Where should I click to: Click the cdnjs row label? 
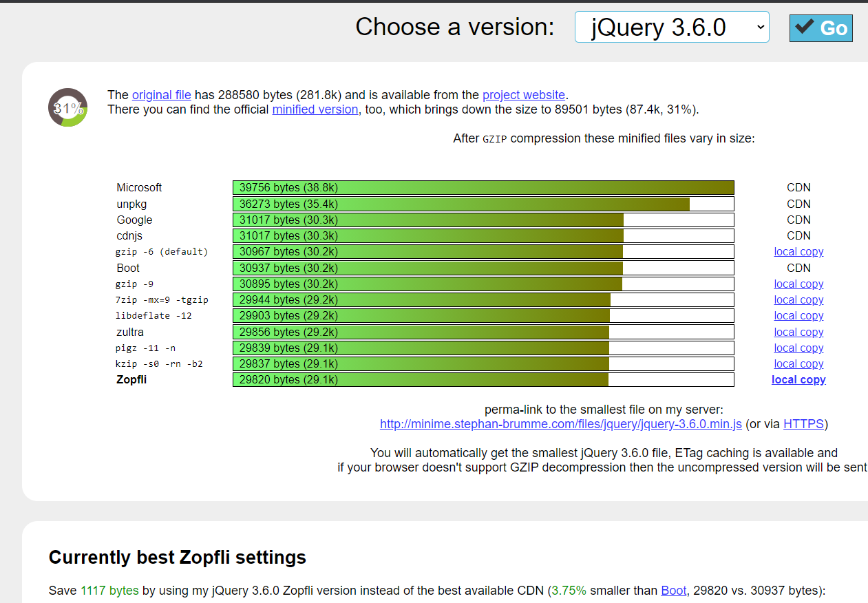[x=129, y=236]
